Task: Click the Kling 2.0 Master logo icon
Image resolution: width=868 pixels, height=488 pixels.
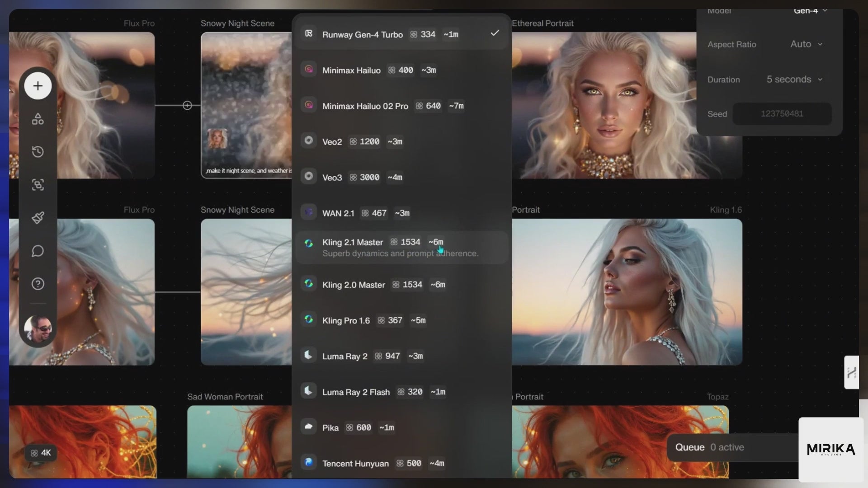Action: 309,284
